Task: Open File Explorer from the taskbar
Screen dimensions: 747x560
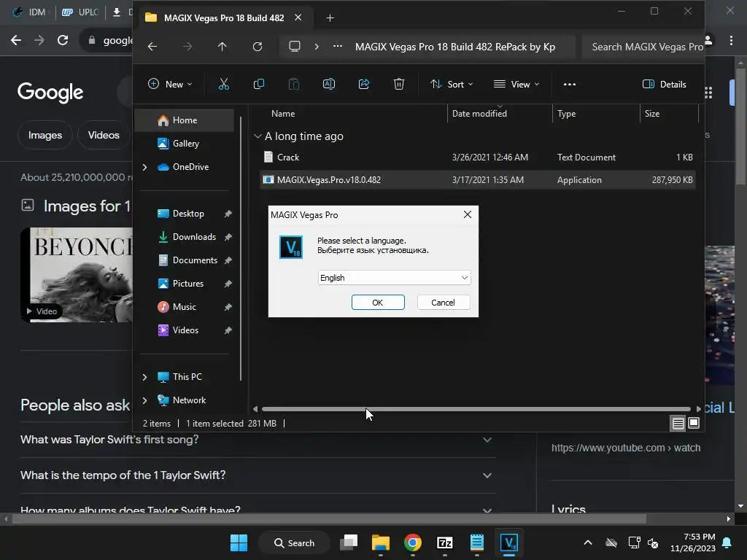Action: 381,542
